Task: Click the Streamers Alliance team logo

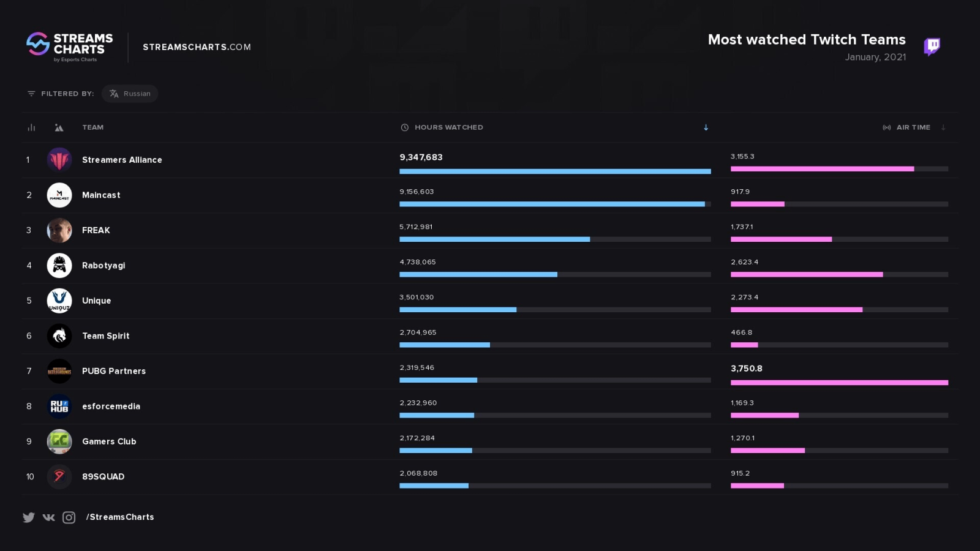Action: (x=59, y=160)
